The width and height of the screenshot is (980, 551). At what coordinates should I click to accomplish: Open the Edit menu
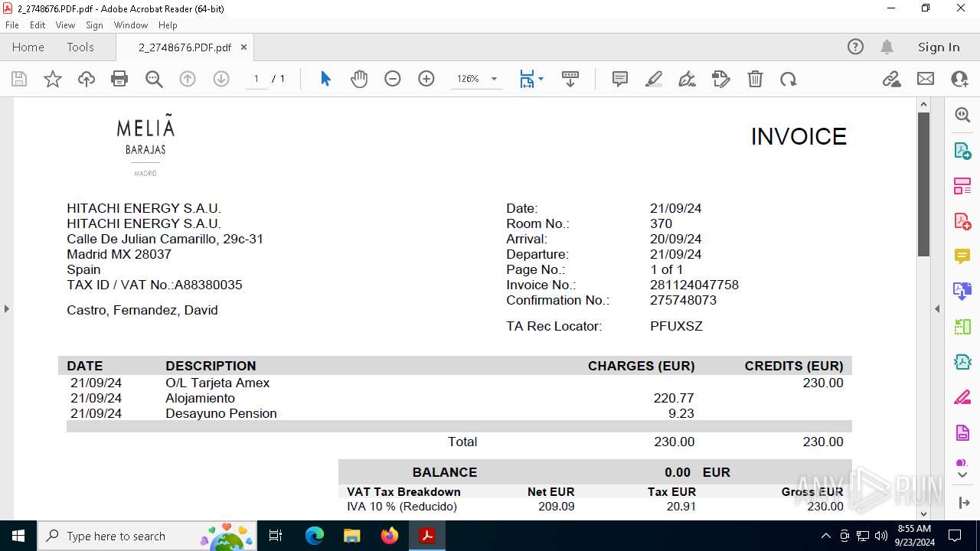[38, 25]
